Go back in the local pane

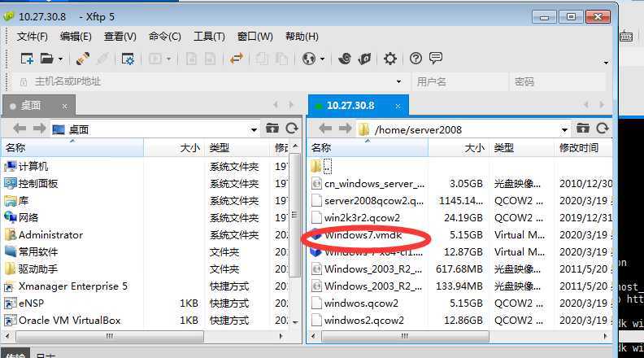point(20,129)
